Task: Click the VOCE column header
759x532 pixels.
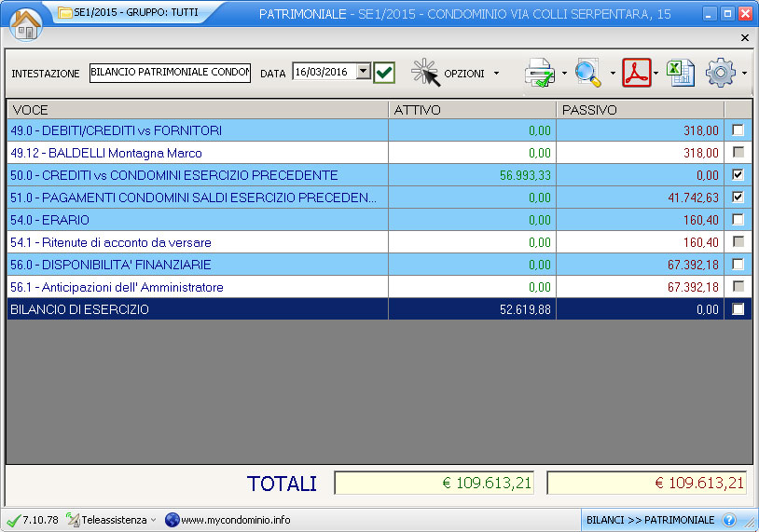Action: (196, 110)
